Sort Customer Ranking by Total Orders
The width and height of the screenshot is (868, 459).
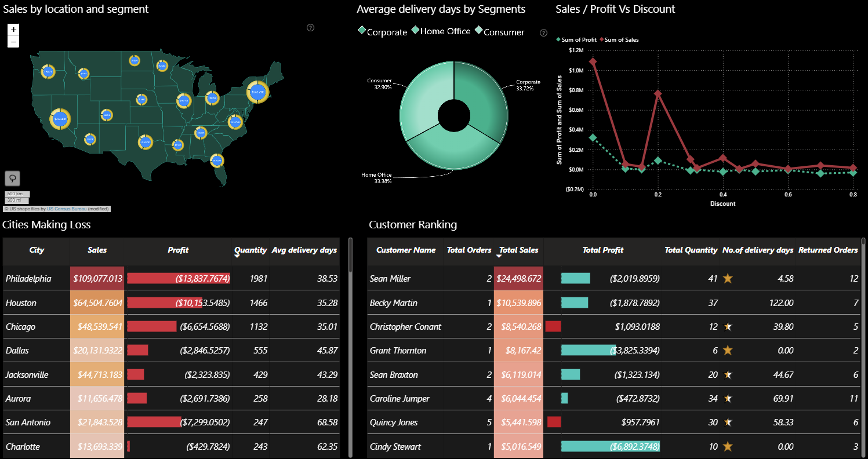(469, 250)
